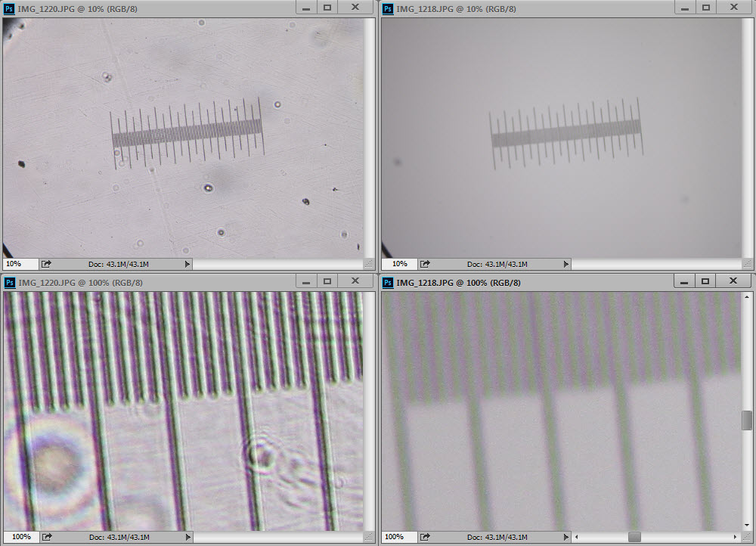
Task: Click the IMG_1220.JPG @ 10% (RGB/8) title text
Action: pyautogui.click(x=78, y=9)
